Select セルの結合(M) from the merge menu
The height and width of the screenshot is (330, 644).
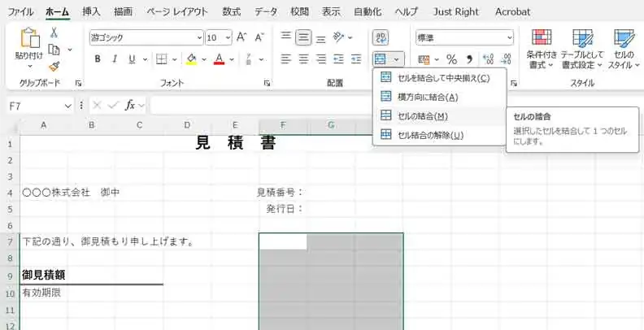click(422, 116)
